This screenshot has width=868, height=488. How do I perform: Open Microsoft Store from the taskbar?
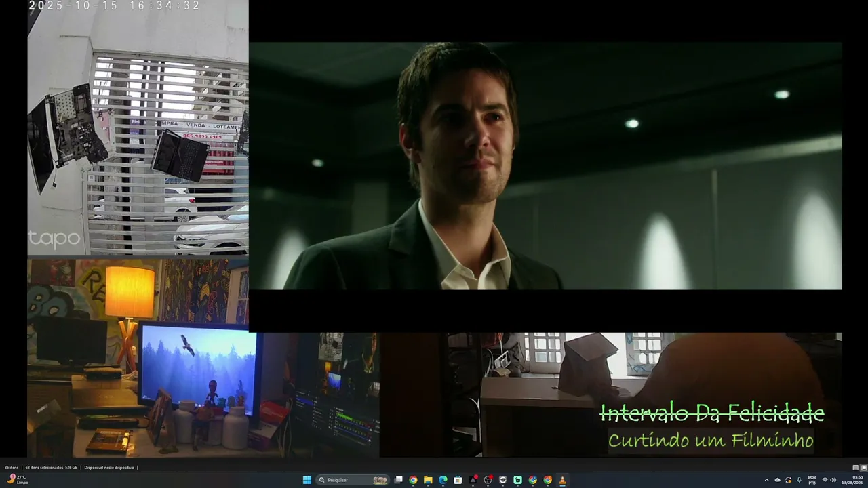coord(458,480)
